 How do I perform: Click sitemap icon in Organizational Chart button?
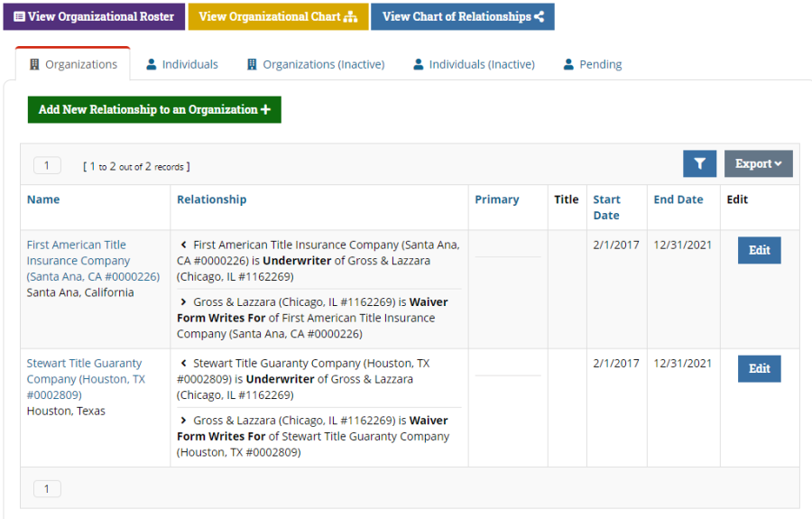[x=351, y=16]
